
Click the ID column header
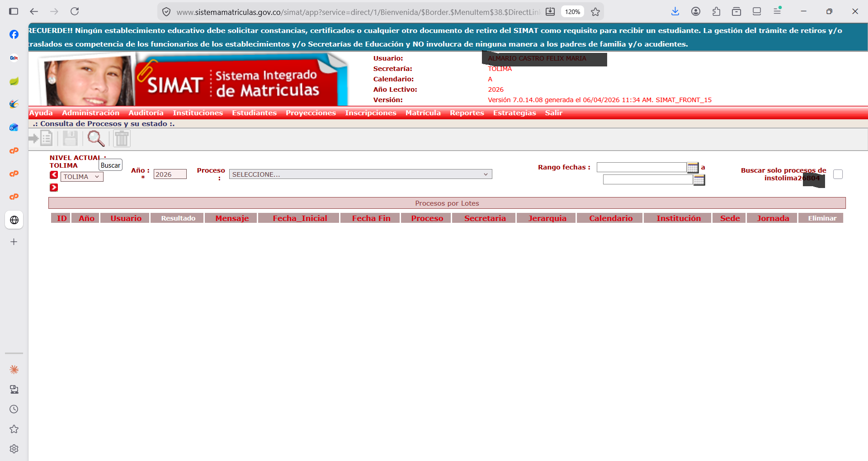(x=61, y=218)
